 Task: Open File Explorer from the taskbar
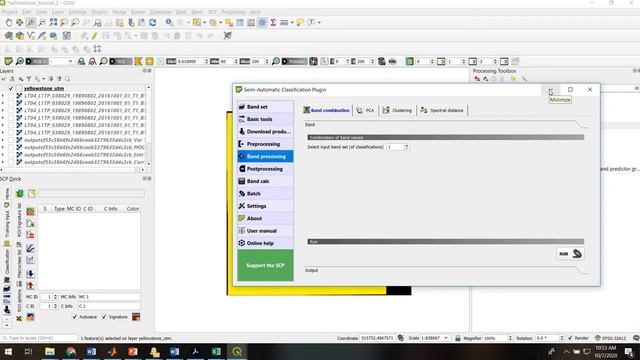point(50,351)
